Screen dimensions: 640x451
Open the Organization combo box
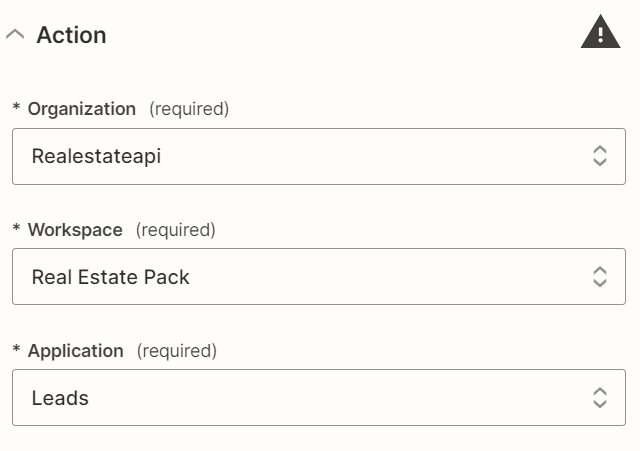tap(319, 156)
